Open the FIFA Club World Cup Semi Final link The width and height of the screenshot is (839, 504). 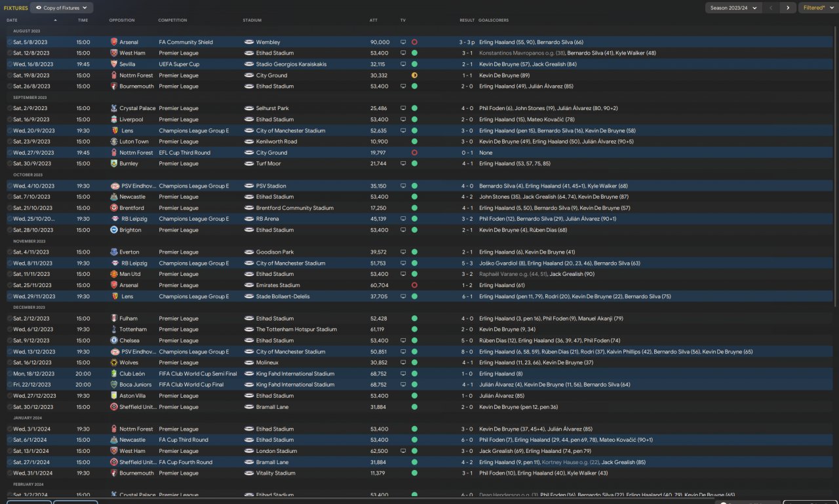tap(199, 374)
